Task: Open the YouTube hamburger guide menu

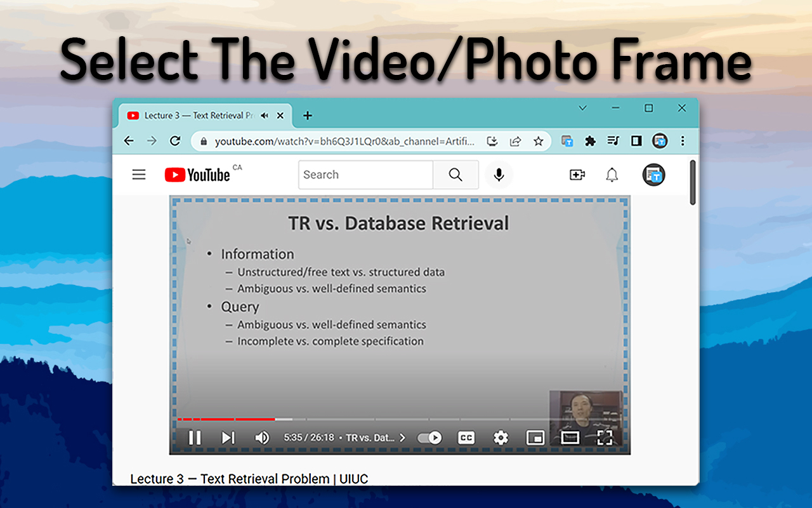Action: (x=139, y=175)
